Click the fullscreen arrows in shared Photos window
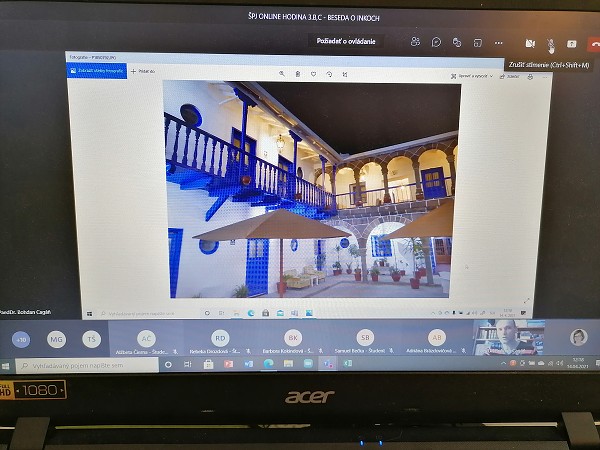Viewport: 600px width, 450px height. [527, 301]
